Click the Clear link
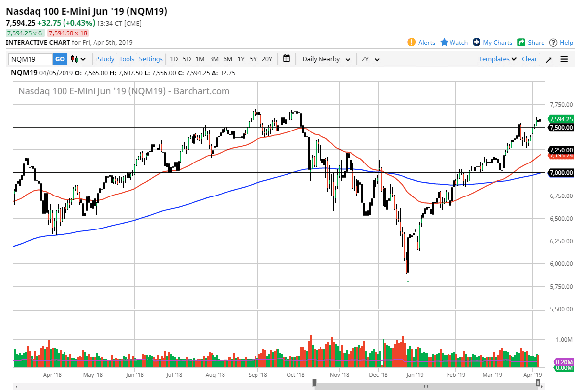 (x=529, y=59)
